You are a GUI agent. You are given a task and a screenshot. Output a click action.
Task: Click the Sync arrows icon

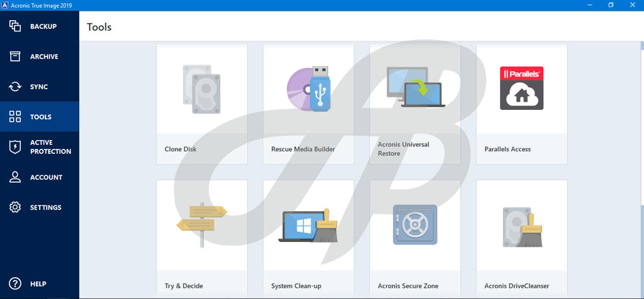click(15, 87)
